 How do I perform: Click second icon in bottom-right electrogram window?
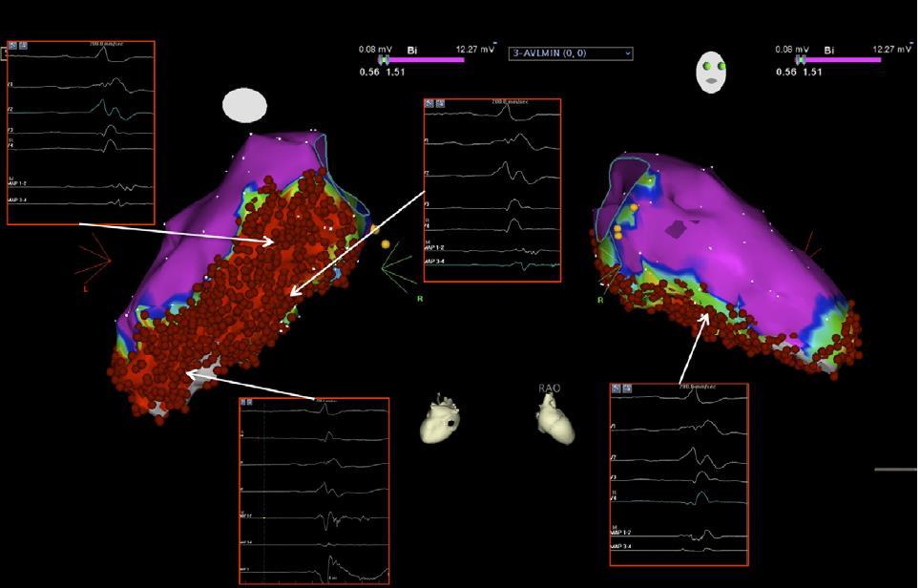pyautogui.click(x=627, y=388)
